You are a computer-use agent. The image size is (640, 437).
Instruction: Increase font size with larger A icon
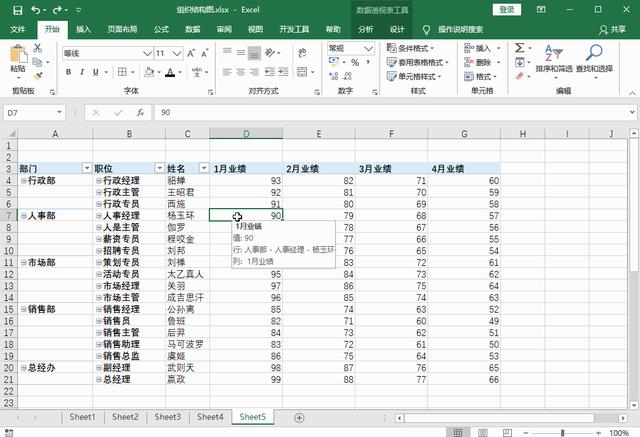(x=191, y=53)
